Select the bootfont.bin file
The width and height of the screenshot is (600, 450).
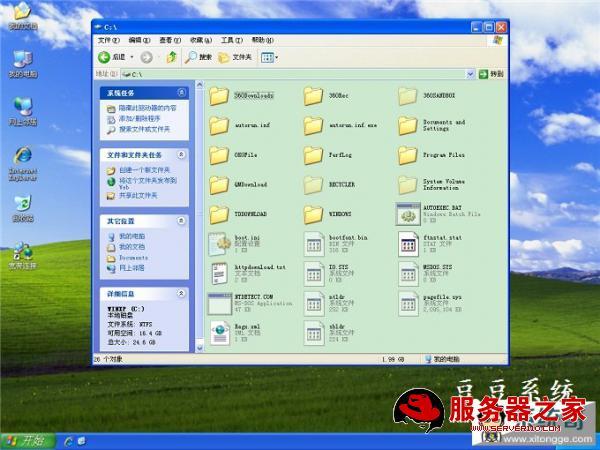[x=336, y=244]
